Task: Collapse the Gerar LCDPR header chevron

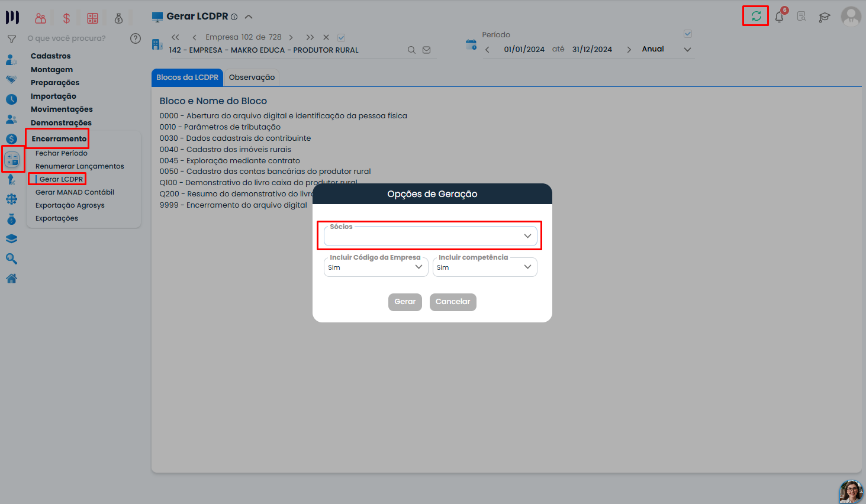Action: 249,17
